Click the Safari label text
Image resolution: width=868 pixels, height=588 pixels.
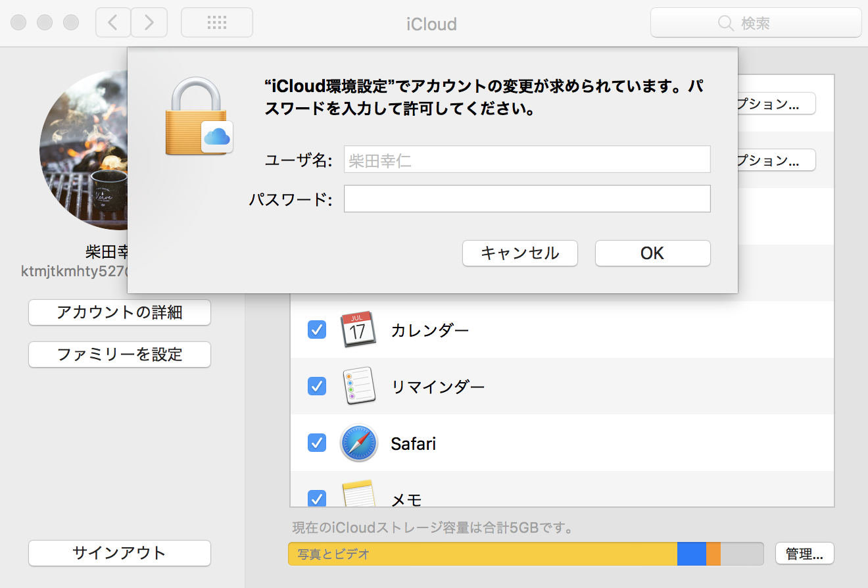coord(414,443)
